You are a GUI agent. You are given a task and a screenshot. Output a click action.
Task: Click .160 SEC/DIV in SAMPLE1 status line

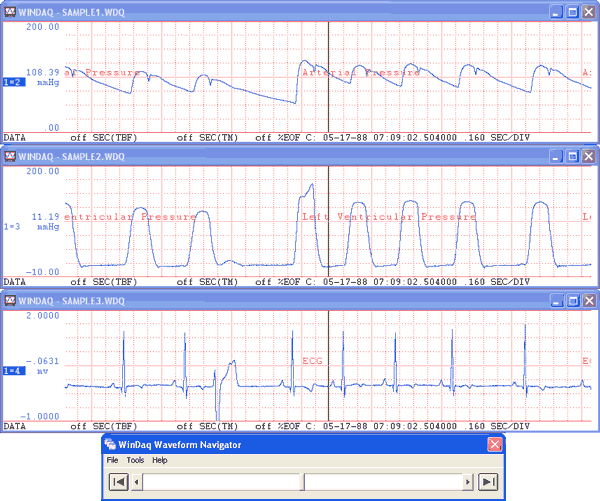[497, 137]
